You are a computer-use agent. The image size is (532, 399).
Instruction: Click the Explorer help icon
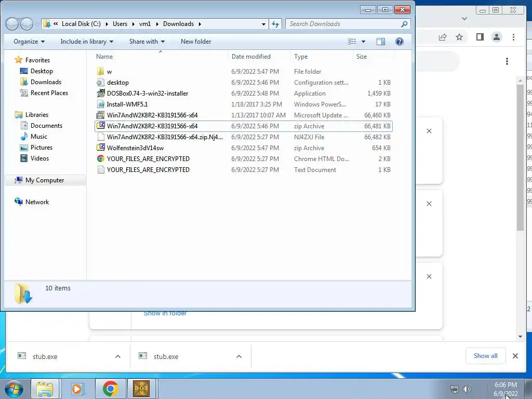click(400, 42)
